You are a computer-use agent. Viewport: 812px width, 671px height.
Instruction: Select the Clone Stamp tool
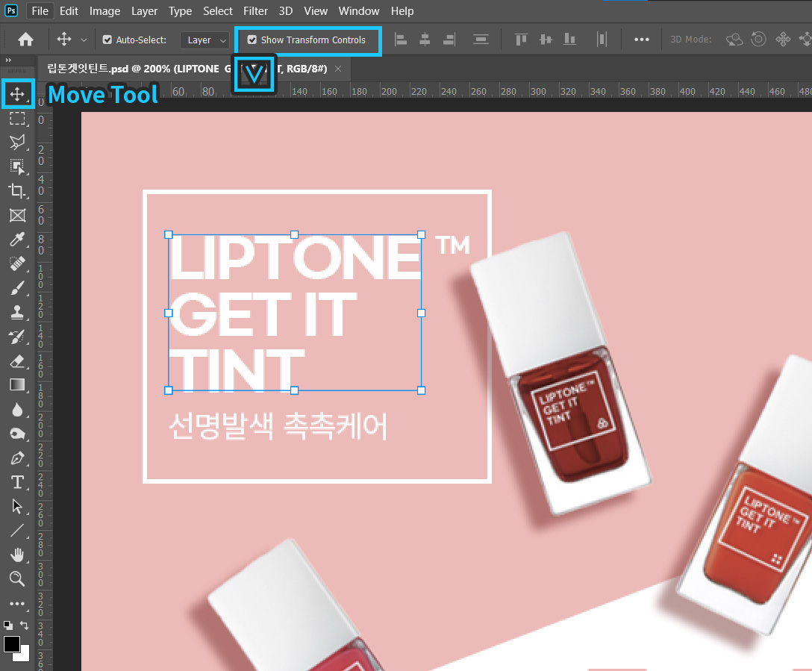click(x=17, y=312)
